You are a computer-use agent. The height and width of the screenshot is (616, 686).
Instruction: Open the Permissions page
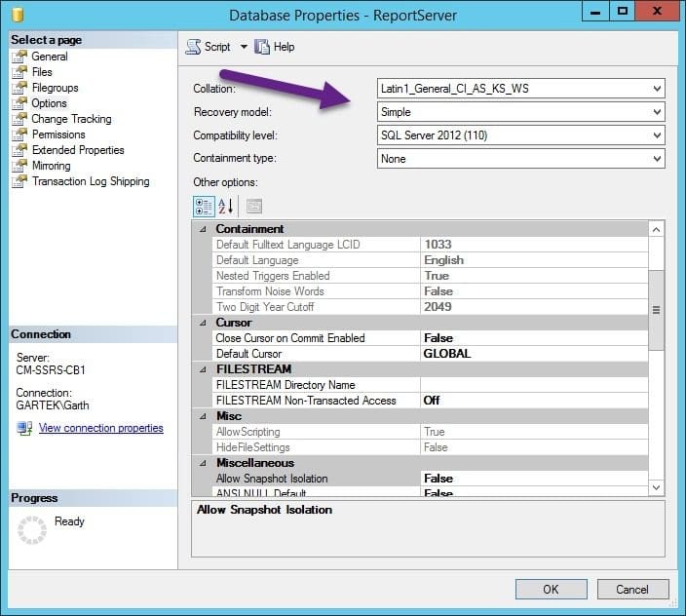point(58,135)
